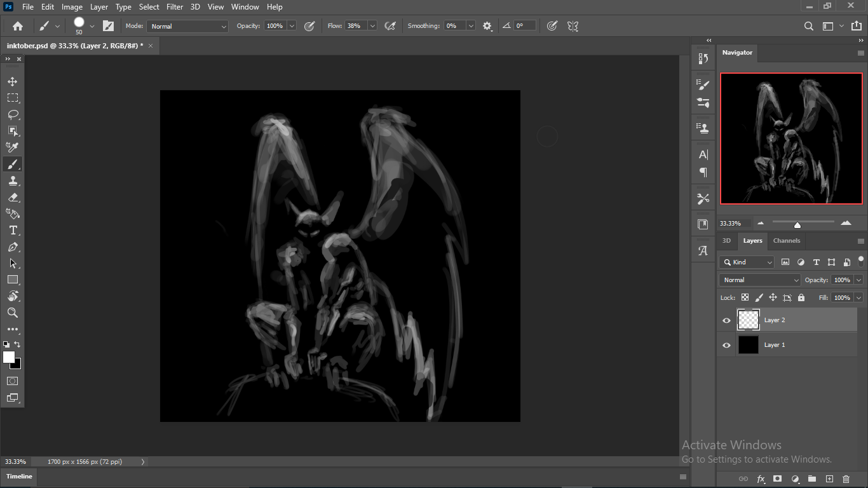Open the Smoothing value dropdown

click(471, 26)
